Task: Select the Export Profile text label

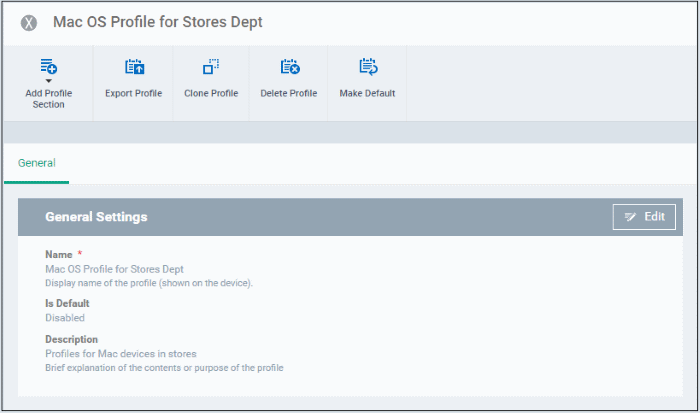Action: 133,93
